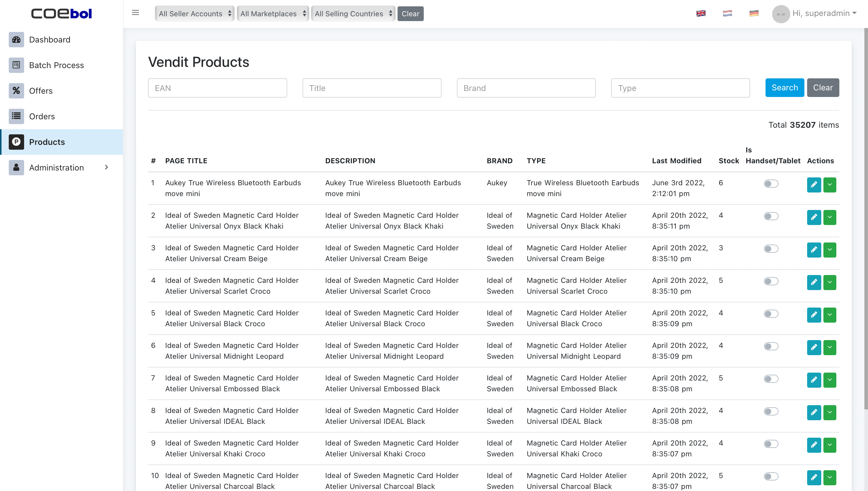This screenshot has height=491, width=868.
Task: Toggle handset switch for Cream Beige row
Action: click(x=771, y=249)
